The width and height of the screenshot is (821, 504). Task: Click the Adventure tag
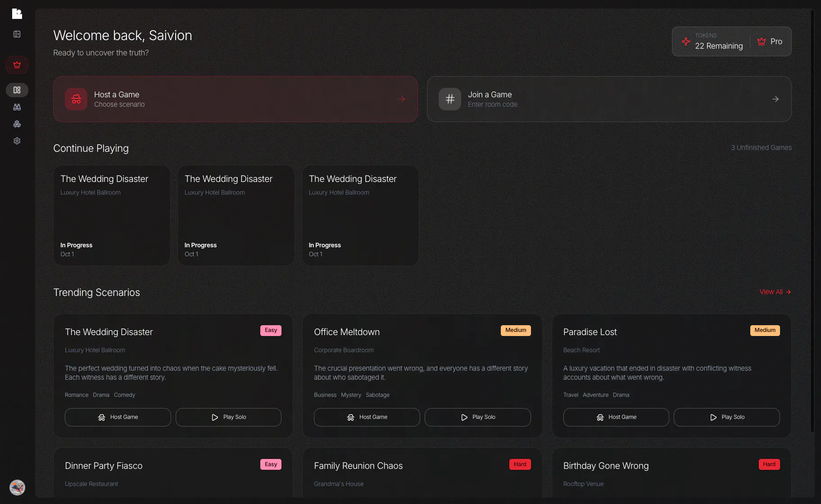pyautogui.click(x=595, y=395)
